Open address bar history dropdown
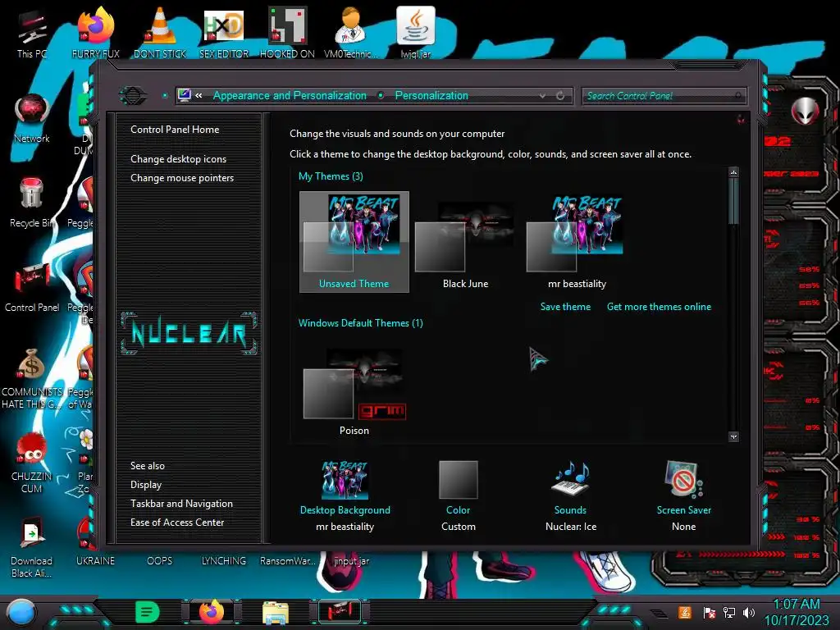840x630 pixels. [x=543, y=96]
